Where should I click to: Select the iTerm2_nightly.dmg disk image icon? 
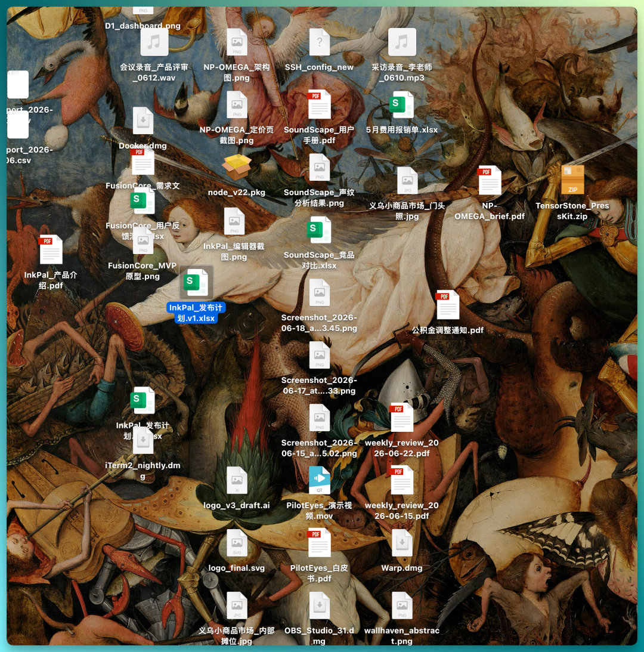pos(143,440)
